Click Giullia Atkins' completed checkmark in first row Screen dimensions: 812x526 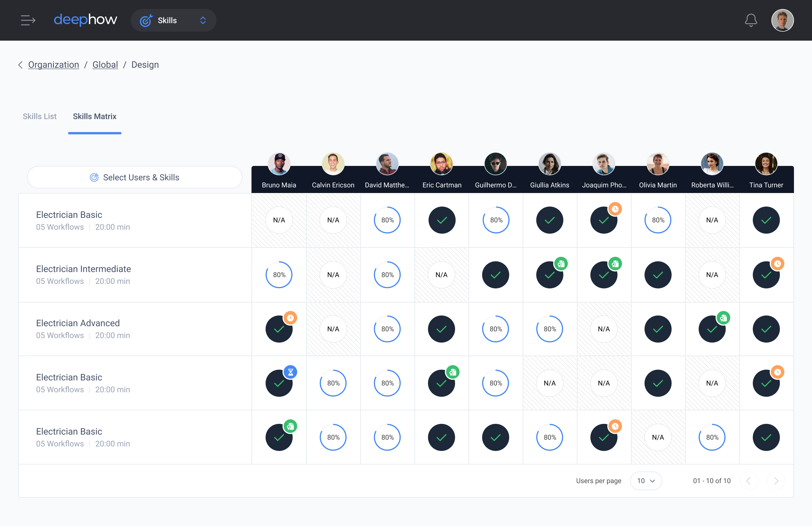pos(550,220)
